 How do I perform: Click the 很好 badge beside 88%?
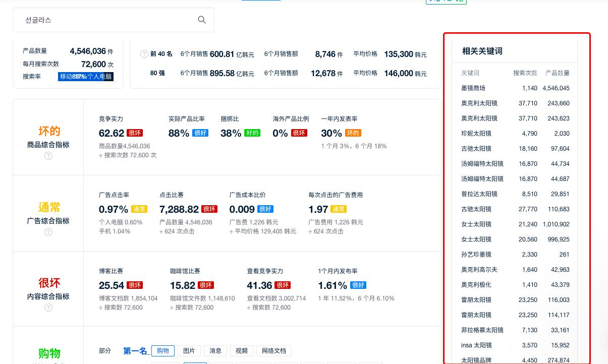click(200, 133)
